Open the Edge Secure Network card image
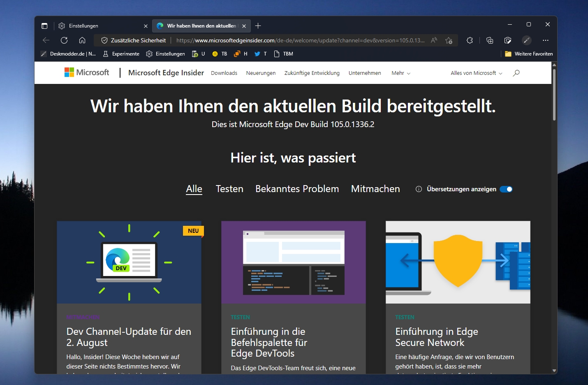This screenshot has width=588, height=385. [x=458, y=262]
